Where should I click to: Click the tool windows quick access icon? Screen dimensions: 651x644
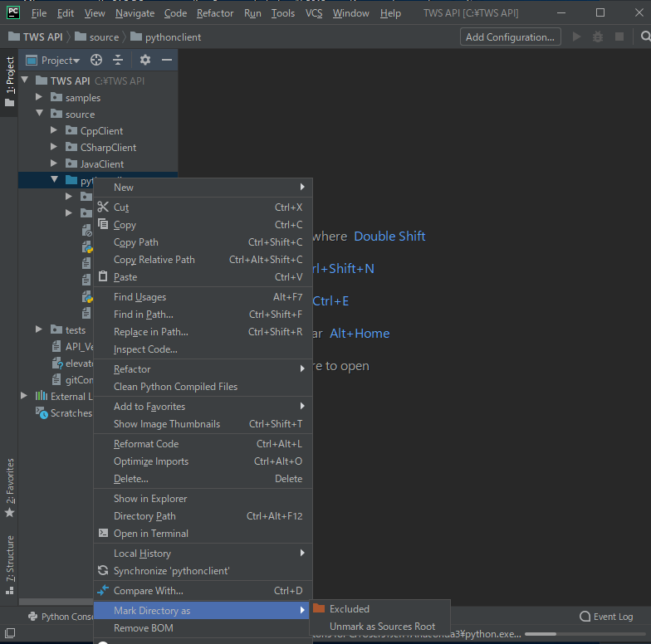(10, 633)
